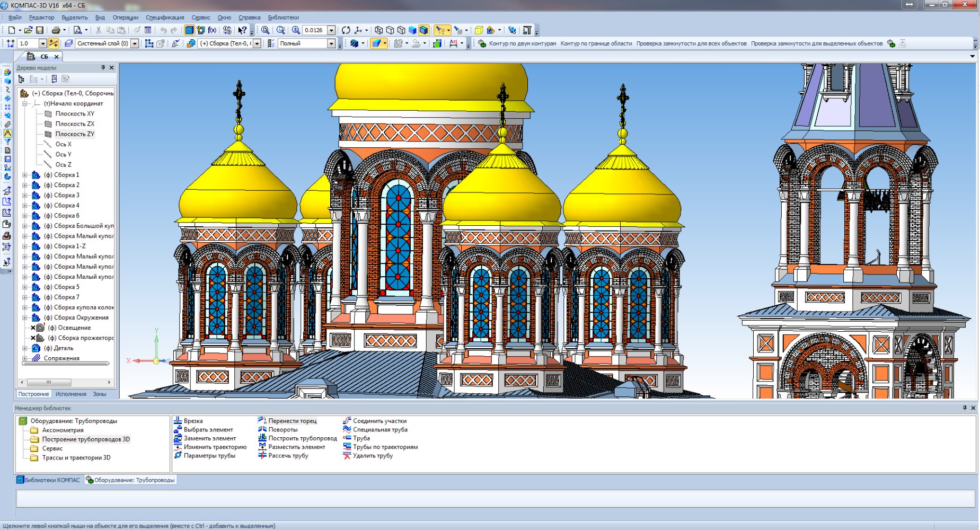This screenshot has width=980, height=530.
Task: Click the Save document icon
Action: tap(39, 30)
